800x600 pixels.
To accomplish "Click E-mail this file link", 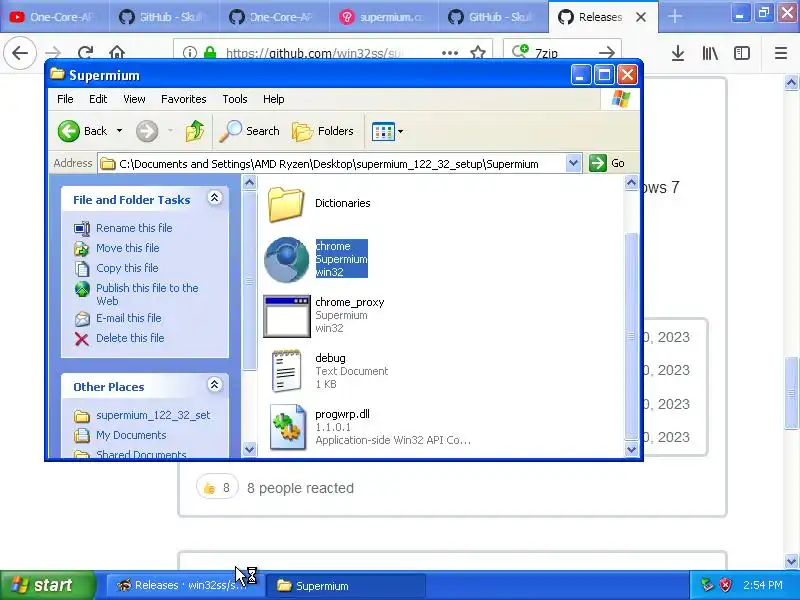I will 129,318.
